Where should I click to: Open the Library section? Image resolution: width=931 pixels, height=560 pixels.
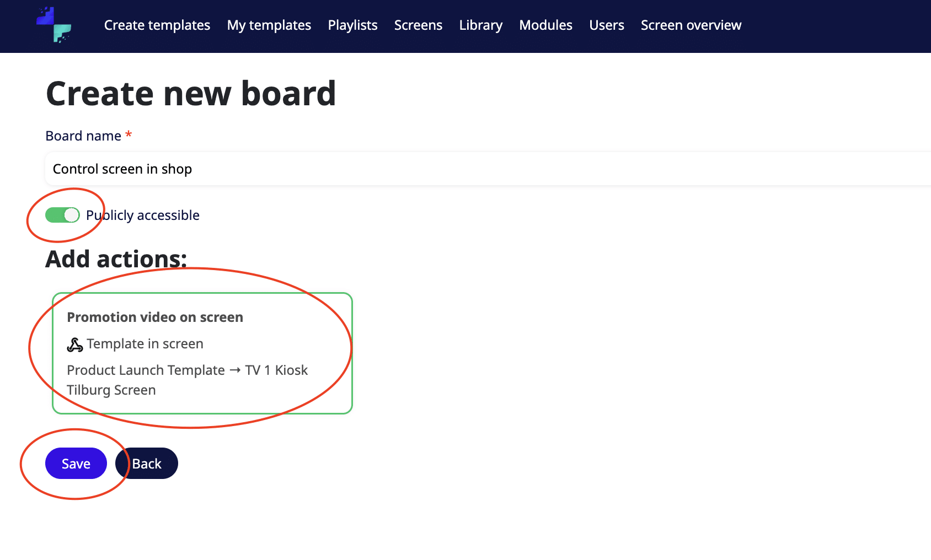(480, 25)
